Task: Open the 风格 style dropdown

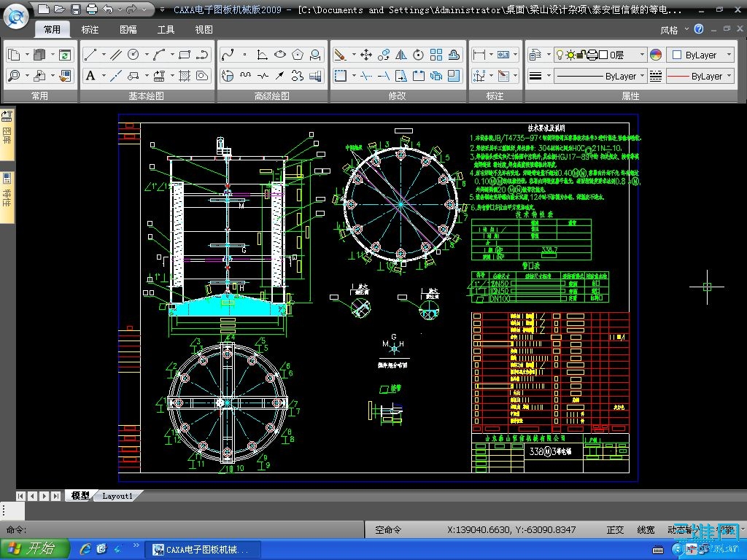Action: 673,29
